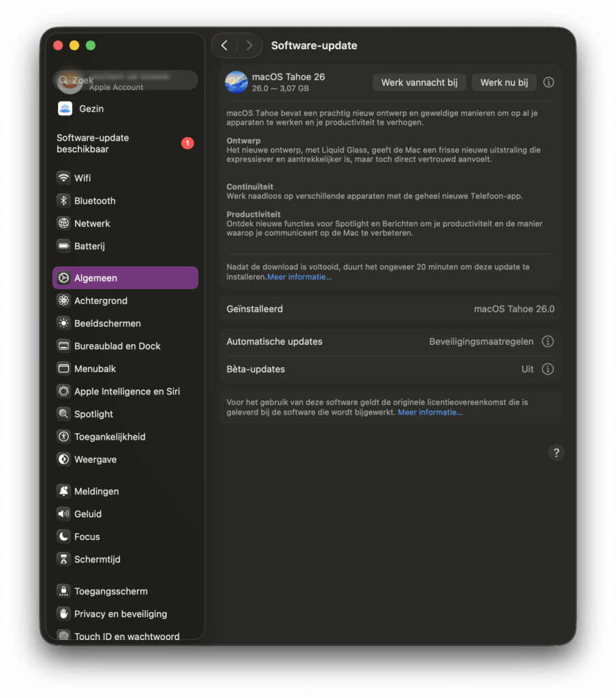
Task: Click the Schermtijd hourglass icon
Action: (x=63, y=559)
